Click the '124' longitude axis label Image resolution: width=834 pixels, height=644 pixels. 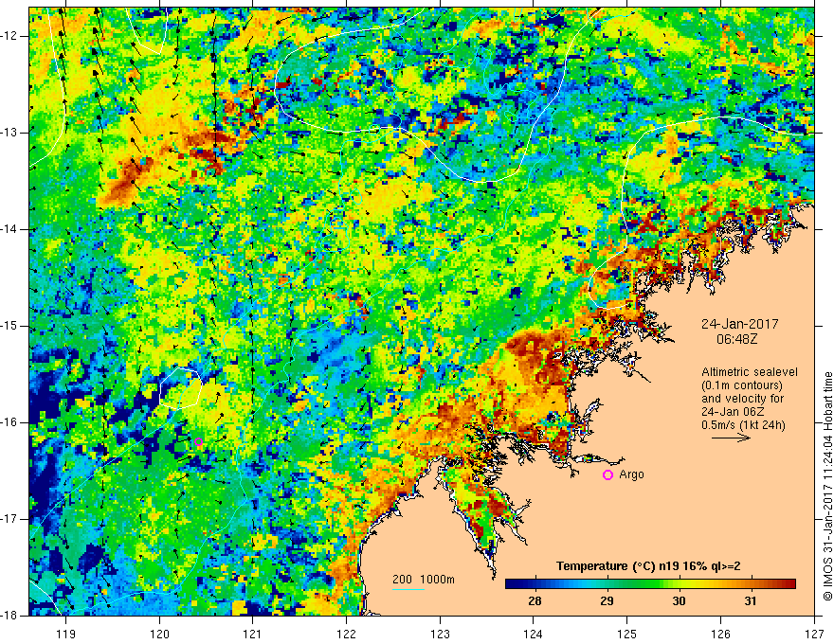534,634
